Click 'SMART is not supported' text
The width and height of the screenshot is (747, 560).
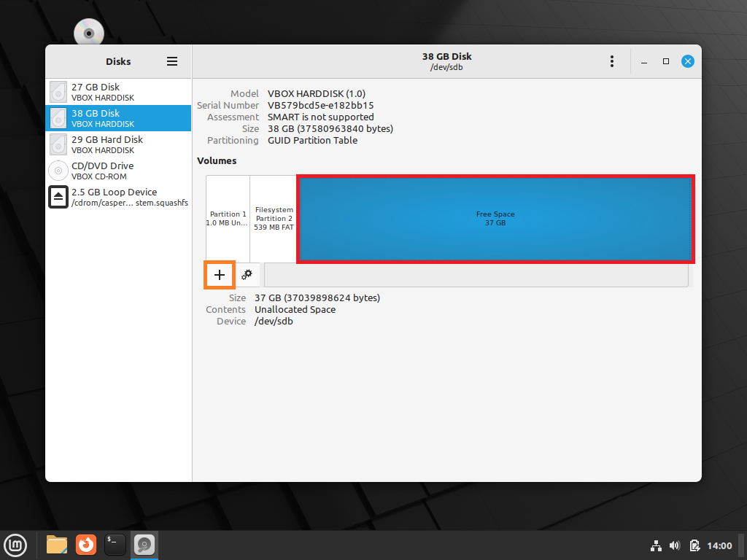(321, 117)
